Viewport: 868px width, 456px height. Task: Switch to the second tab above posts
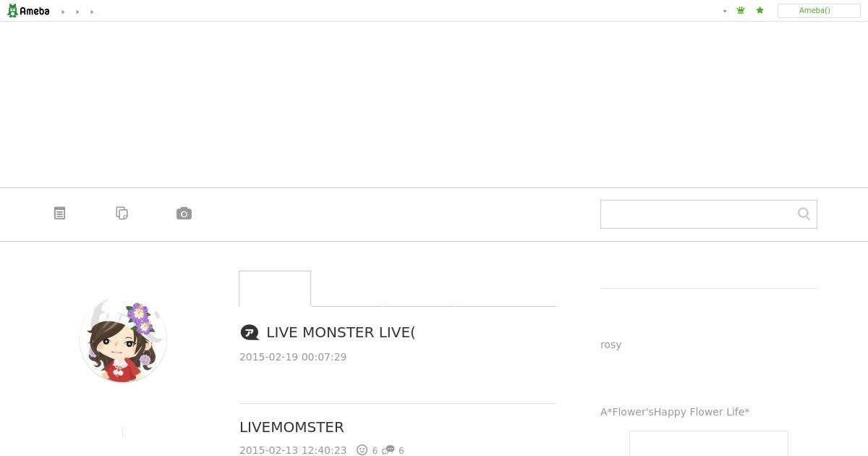[347, 289]
